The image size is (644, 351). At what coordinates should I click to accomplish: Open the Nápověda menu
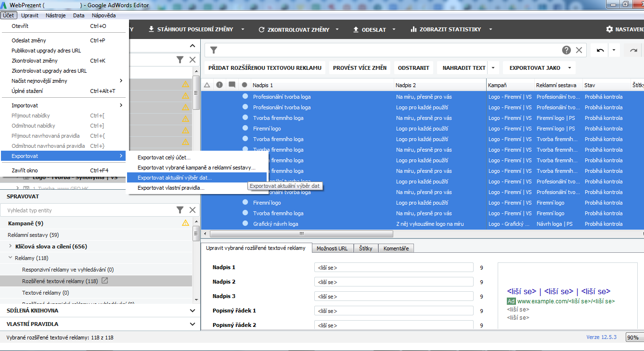pyautogui.click(x=104, y=15)
